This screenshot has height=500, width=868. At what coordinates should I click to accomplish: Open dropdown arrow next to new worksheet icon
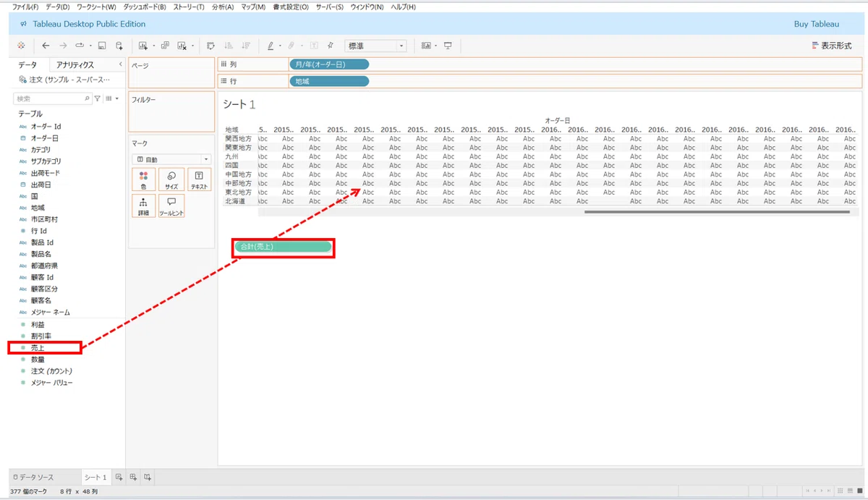pyautogui.click(x=154, y=46)
